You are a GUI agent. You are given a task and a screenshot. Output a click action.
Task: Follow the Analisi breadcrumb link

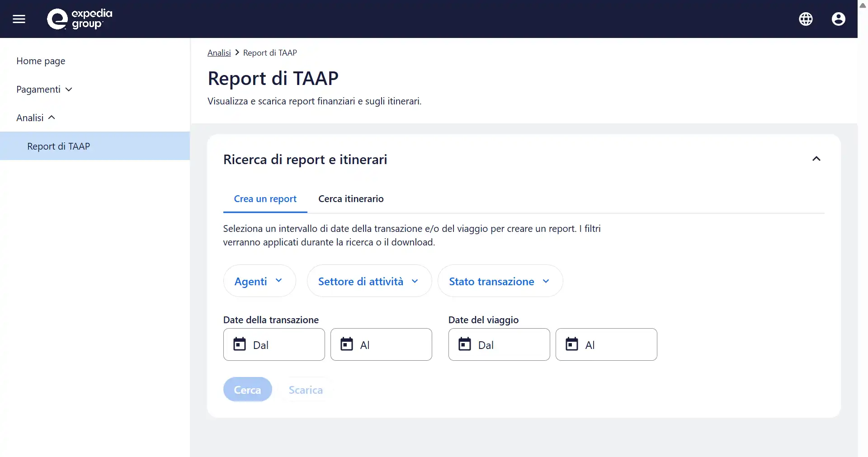219,53
